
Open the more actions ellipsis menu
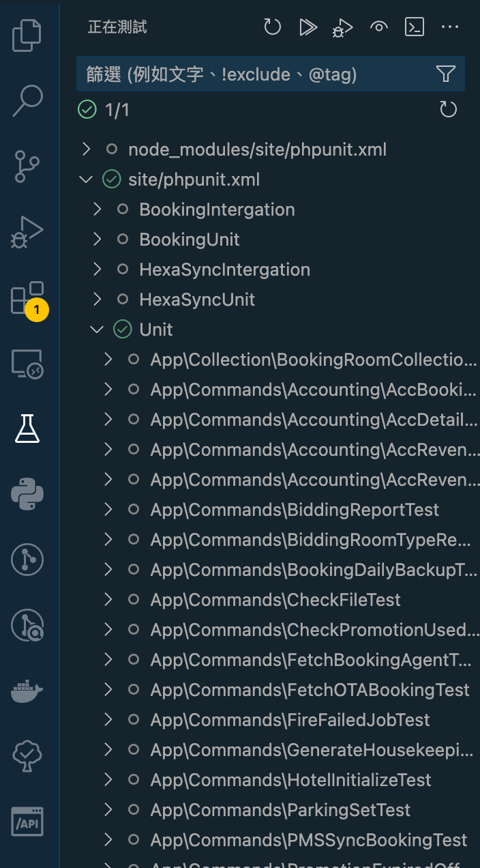450,27
